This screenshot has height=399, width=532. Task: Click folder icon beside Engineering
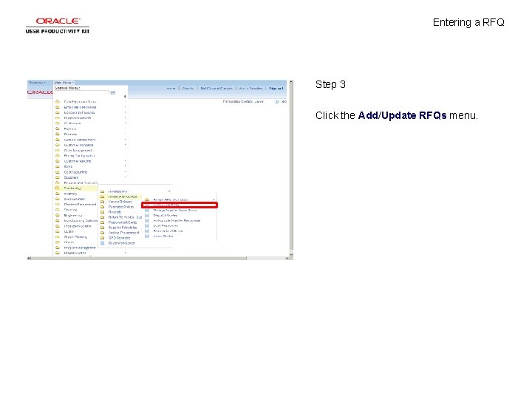[x=58, y=215]
